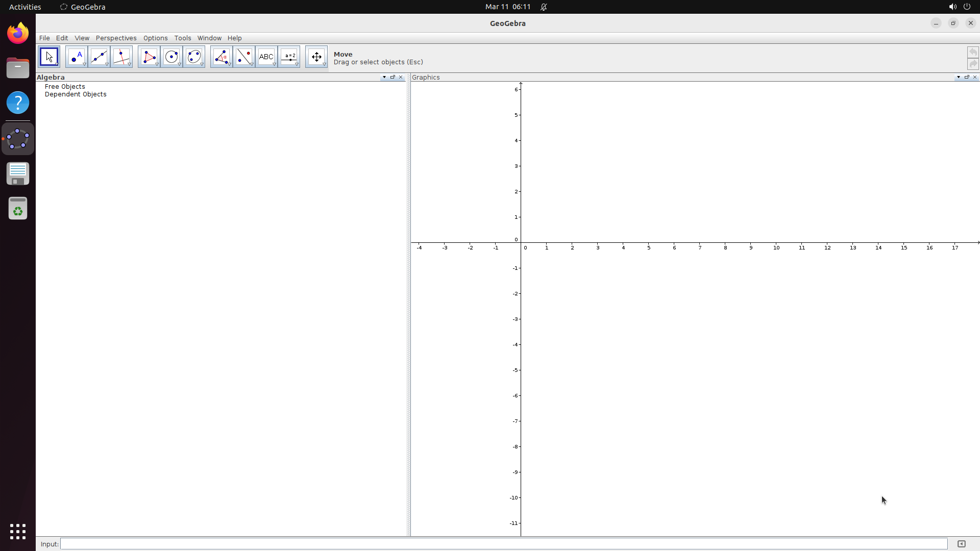Viewport: 980px width, 551px height.
Task: Expand the Point tool dropdown arrow
Action: tap(83, 65)
